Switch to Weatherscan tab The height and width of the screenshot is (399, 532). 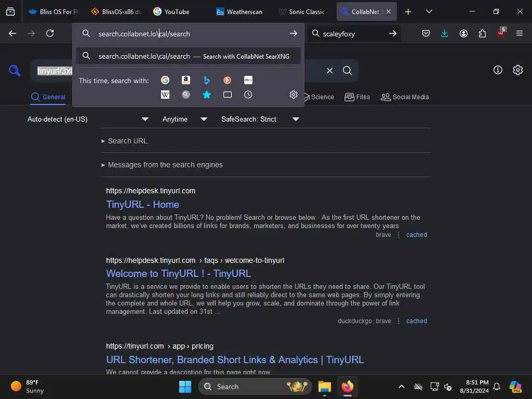coord(239,11)
